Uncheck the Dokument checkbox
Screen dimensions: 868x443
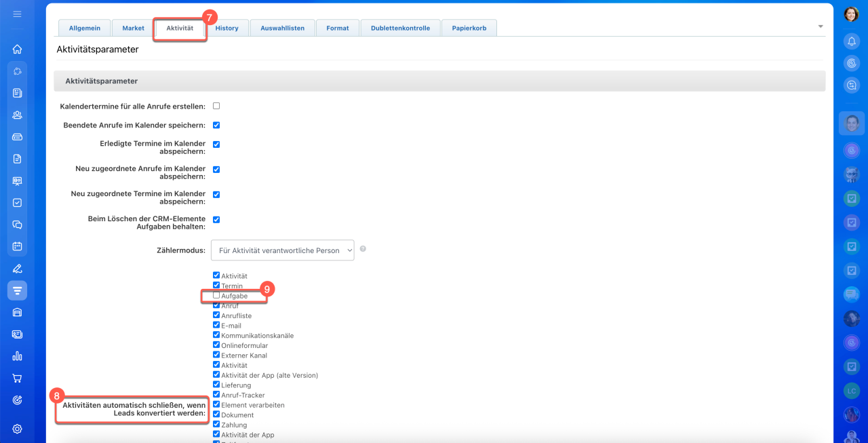click(216, 415)
